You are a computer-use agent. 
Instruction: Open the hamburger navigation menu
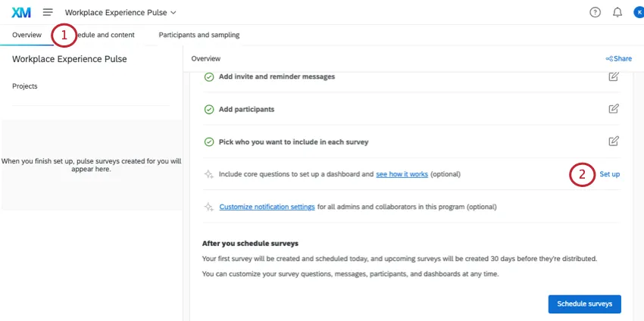[48, 12]
